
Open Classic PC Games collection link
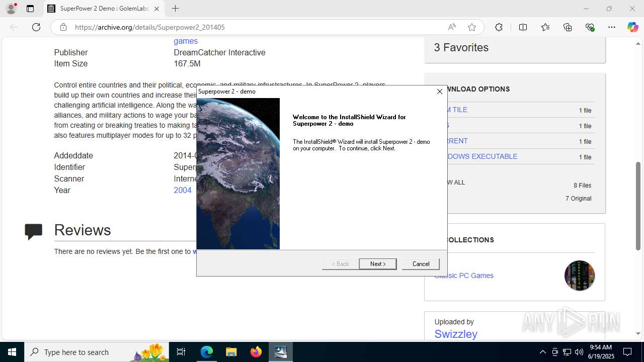464,276
